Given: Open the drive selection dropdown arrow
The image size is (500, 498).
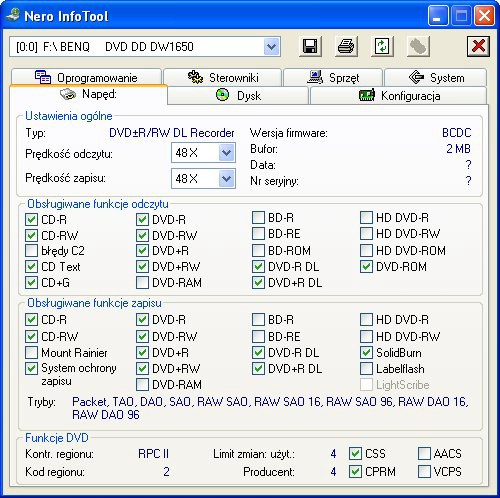Looking at the screenshot, I should [272, 46].
